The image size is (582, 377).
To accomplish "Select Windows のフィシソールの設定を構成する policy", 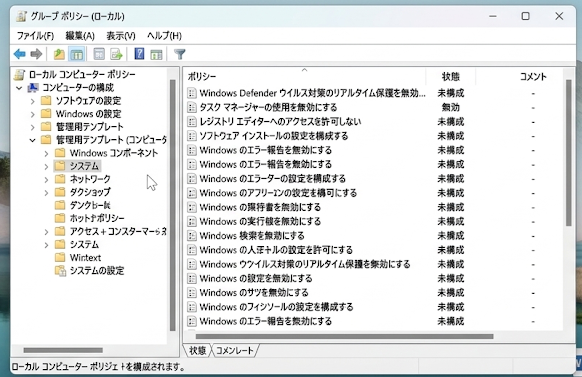I will 373,307.
